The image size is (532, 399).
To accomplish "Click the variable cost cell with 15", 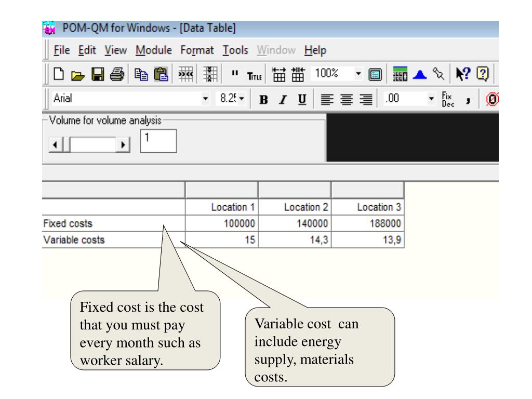I will click(x=222, y=240).
